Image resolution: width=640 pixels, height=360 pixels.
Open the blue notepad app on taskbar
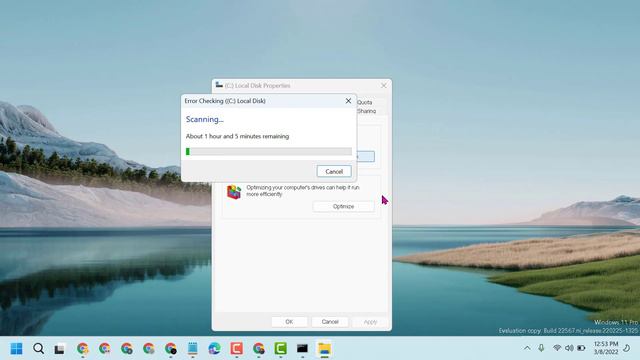pos(193,349)
